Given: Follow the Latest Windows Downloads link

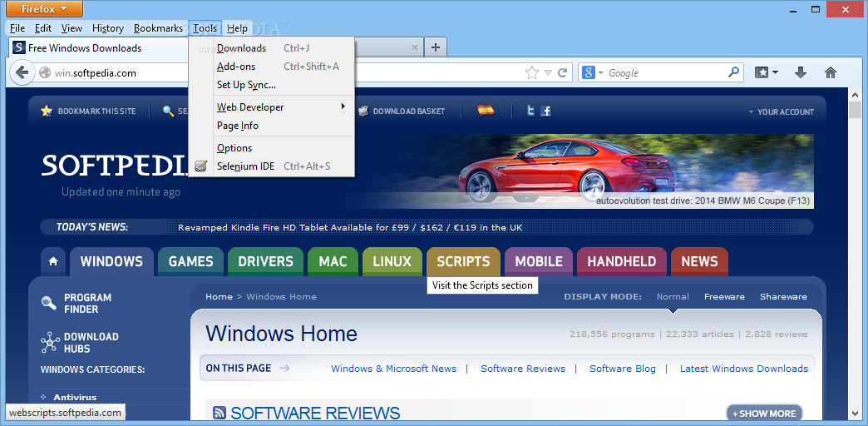Looking at the screenshot, I should coord(744,369).
